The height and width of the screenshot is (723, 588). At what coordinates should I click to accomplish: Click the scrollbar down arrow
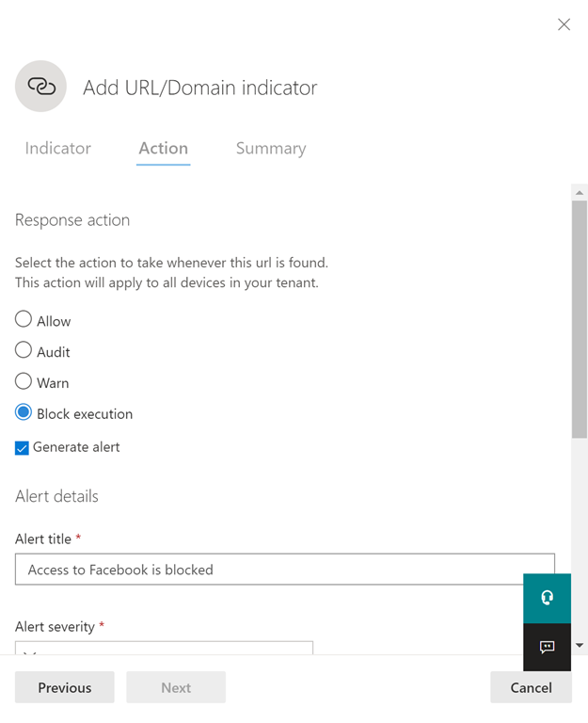pyautogui.click(x=580, y=646)
